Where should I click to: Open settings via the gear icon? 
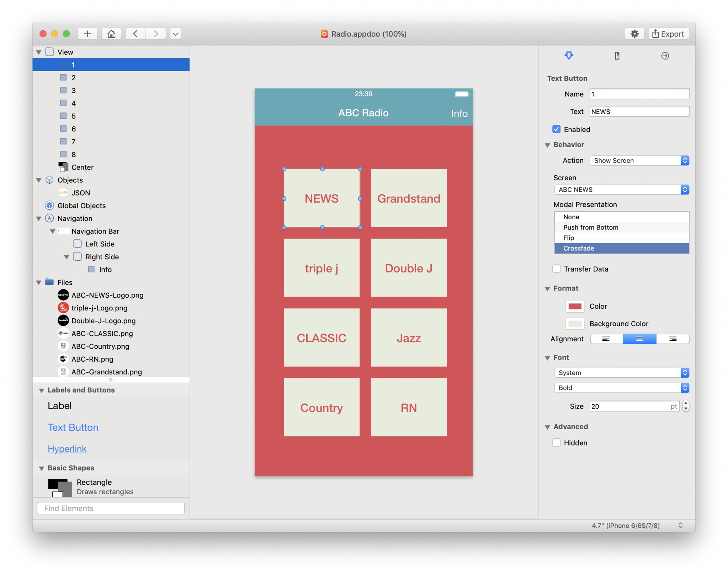tap(634, 33)
